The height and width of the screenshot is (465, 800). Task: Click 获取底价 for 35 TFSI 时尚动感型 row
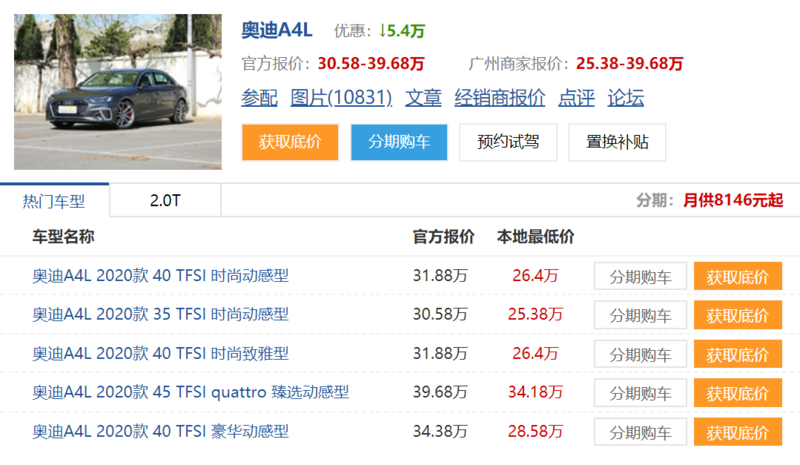(x=738, y=315)
